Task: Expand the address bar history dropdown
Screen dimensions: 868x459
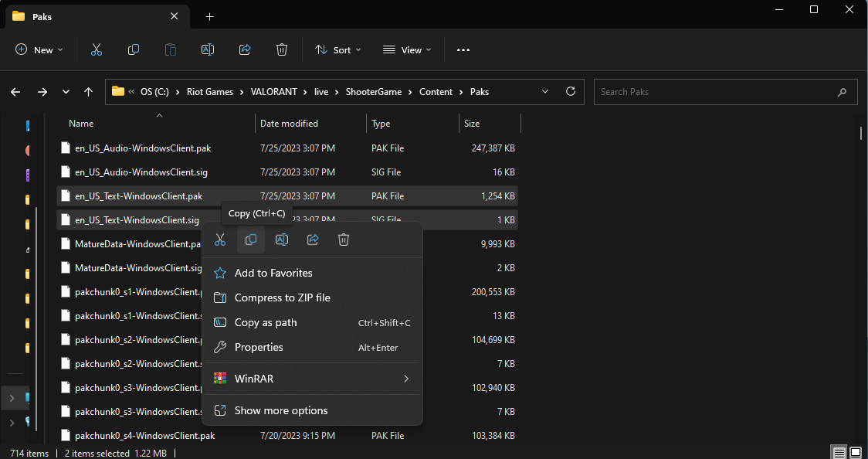Action: 545,91
